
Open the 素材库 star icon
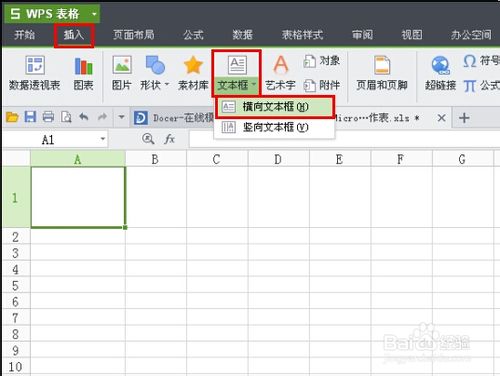point(193,73)
